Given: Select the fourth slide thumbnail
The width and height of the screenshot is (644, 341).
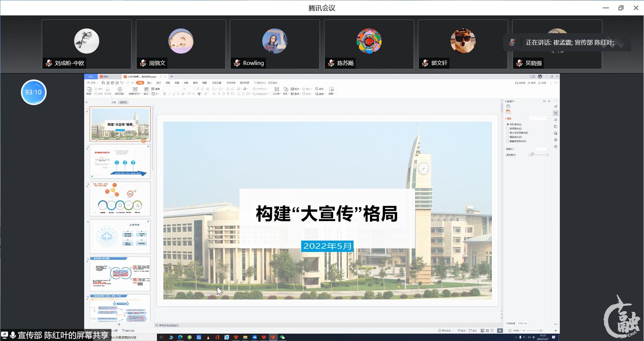Looking at the screenshot, I should [120, 236].
